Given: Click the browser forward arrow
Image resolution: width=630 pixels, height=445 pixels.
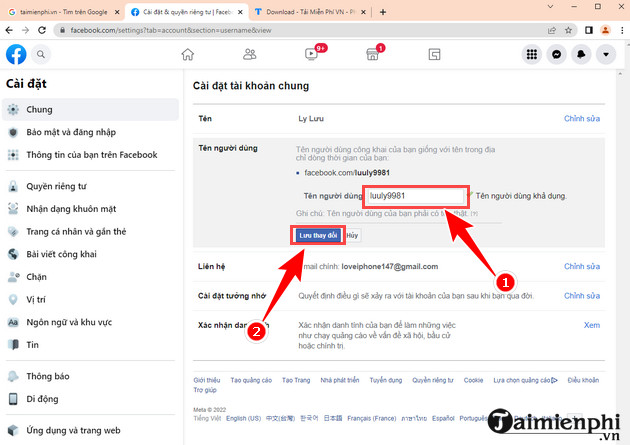Looking at the screenshot, I should click(x=25, y=30).
